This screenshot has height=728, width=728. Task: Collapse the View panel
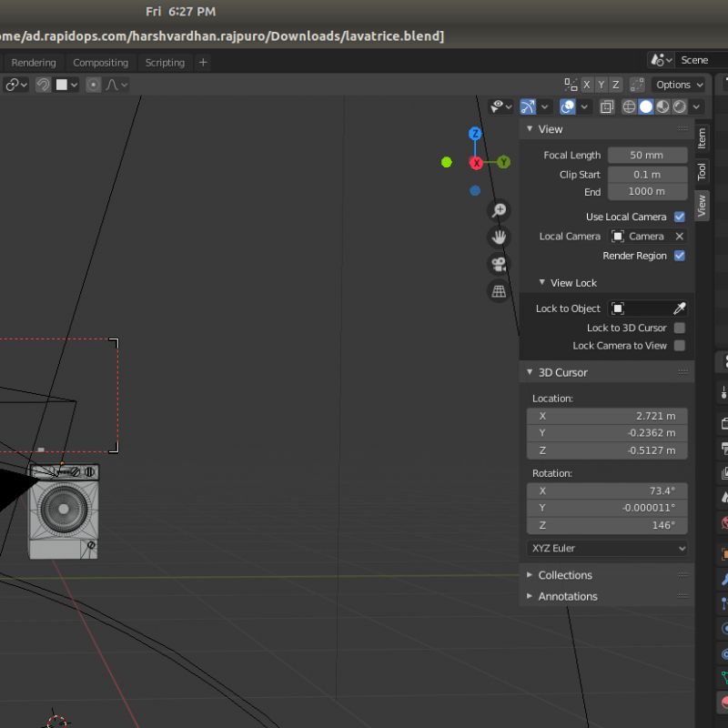[x=530, y=129]
